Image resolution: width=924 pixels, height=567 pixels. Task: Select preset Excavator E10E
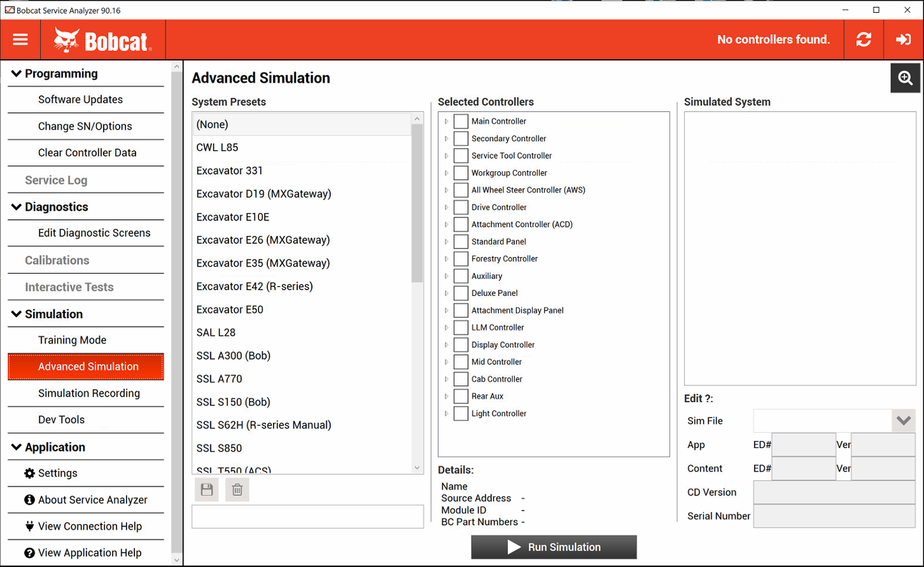(302, 217)
